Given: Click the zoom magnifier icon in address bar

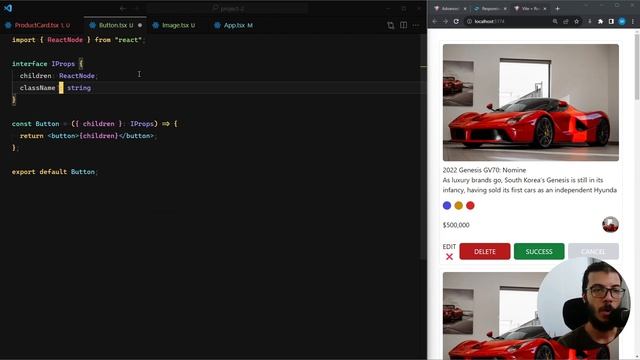Looking at the screenshot, I should pyautogui.click(x=555, y=21).
